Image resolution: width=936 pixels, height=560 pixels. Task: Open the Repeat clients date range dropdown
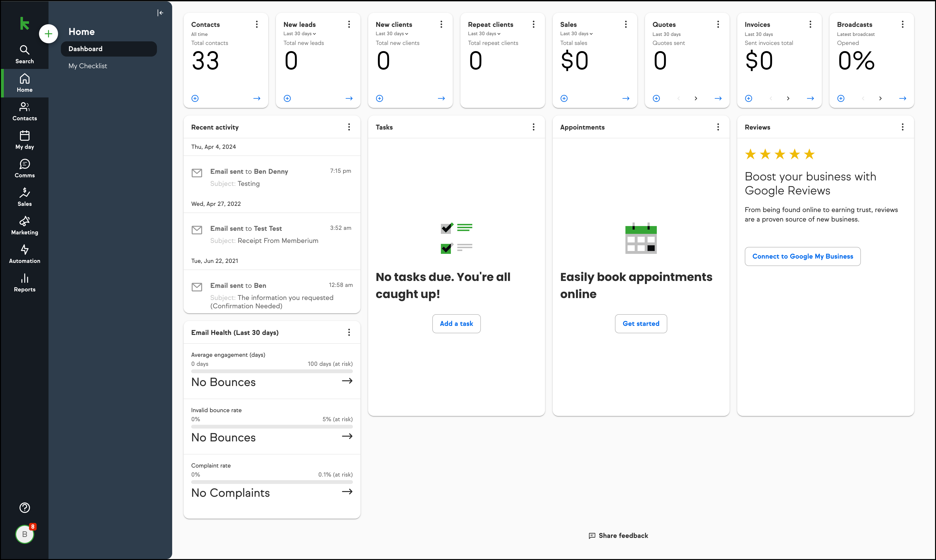pyautogui.click(x=484, y=34)
